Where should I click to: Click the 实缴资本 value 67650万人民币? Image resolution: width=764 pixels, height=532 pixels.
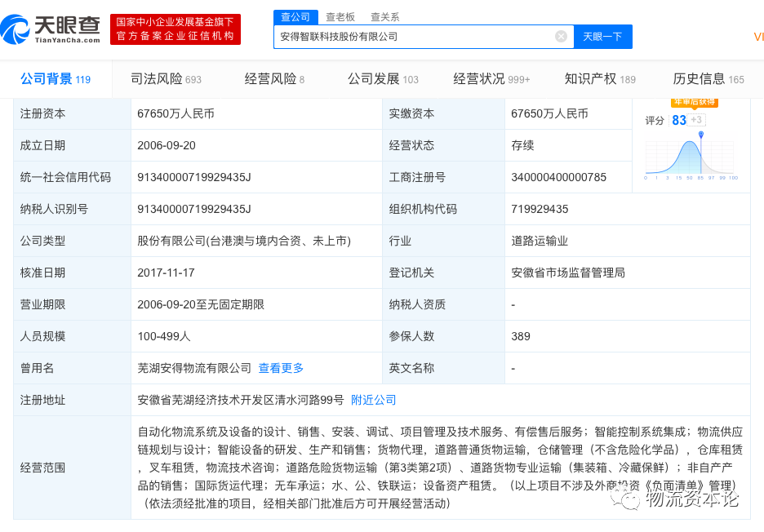[549, 113]
